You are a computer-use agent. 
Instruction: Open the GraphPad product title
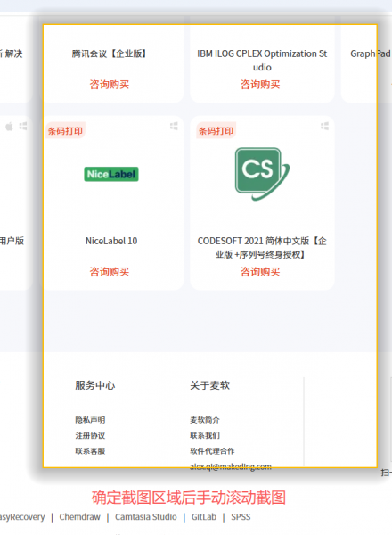coord(371,53)
